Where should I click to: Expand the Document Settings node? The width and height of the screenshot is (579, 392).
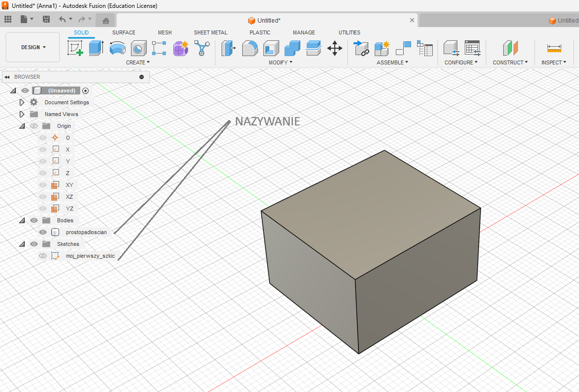[x=22, y=102]
